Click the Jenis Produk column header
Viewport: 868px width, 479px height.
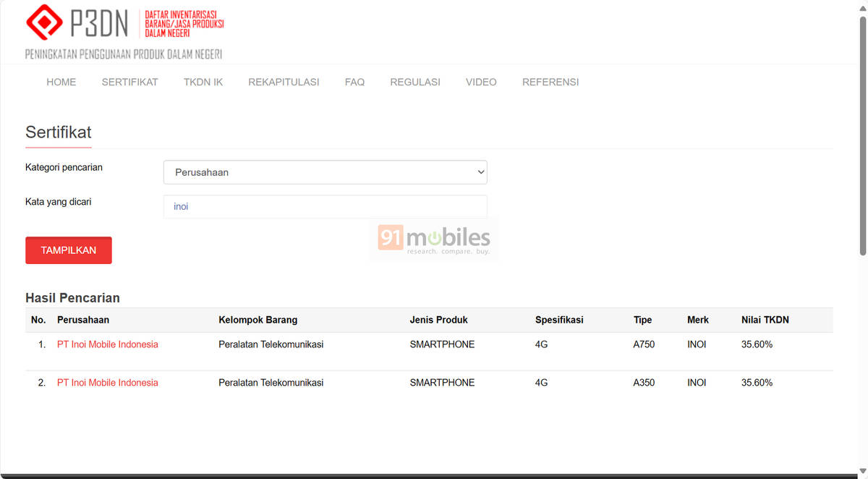coord(439,320)
